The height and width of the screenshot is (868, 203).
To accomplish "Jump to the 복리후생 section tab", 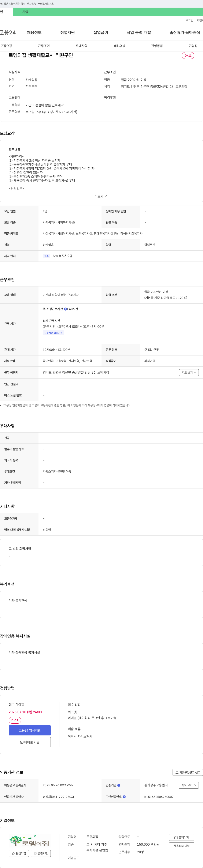I will 119,46.
